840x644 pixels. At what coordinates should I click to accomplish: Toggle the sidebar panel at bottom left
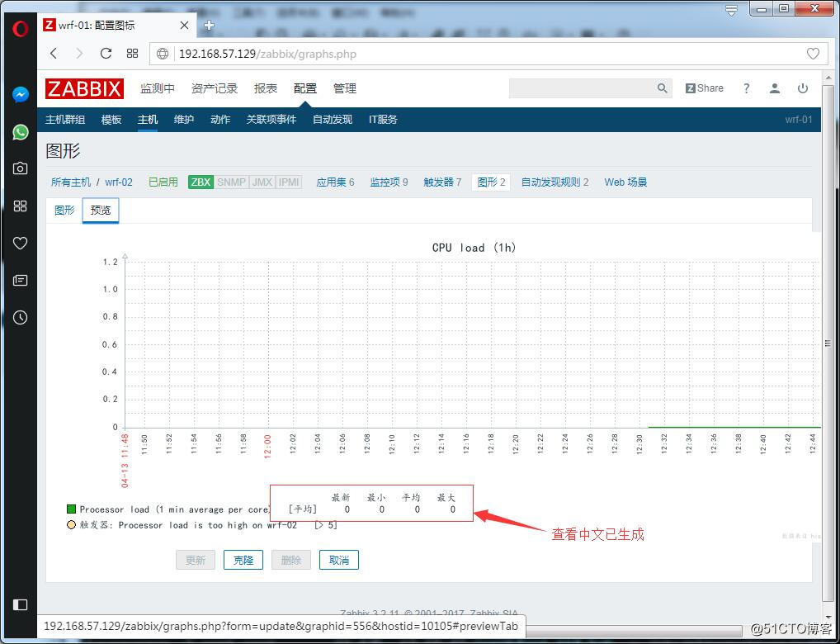pyautogui.click(x=21, y=605)
